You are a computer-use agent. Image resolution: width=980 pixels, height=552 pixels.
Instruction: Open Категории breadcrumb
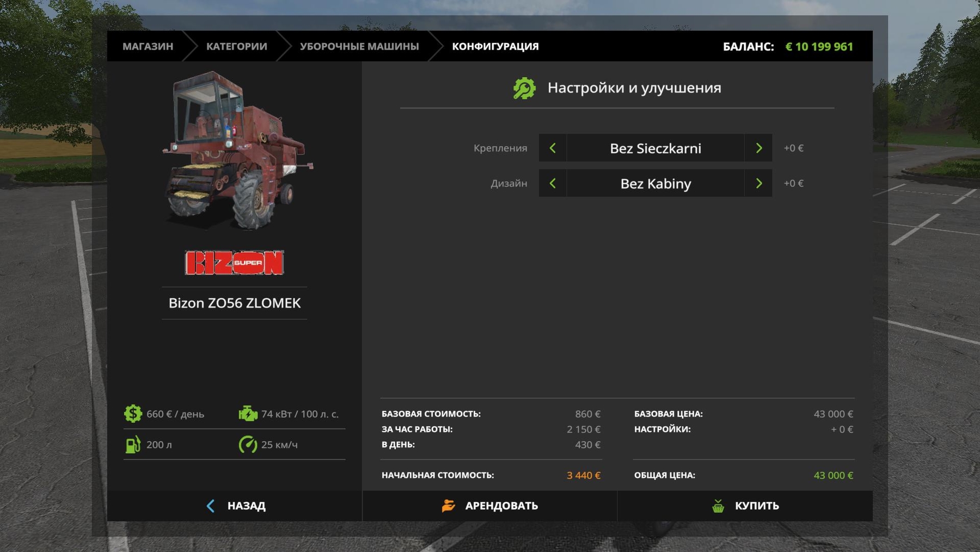click(x=236, y=46)
